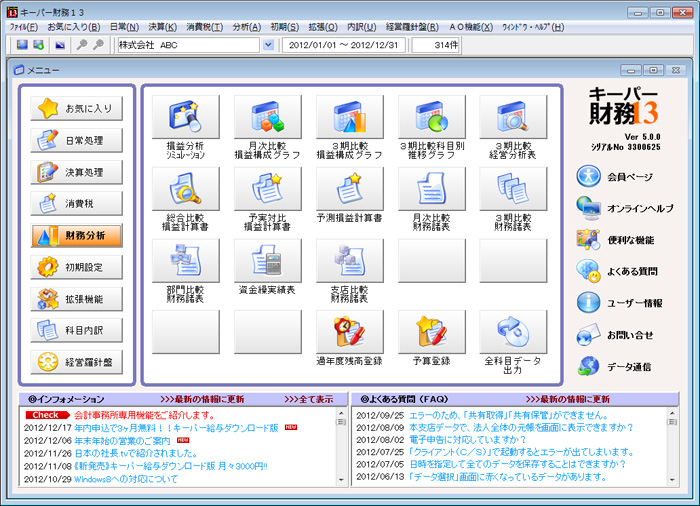Select 拡張機能 sidebar button

tap(76, 299)
